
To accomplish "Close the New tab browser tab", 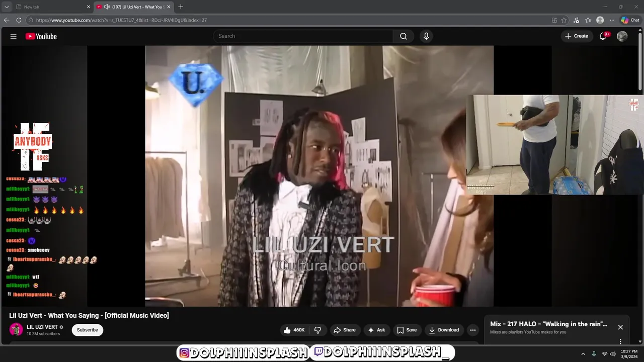I will 89,7.
